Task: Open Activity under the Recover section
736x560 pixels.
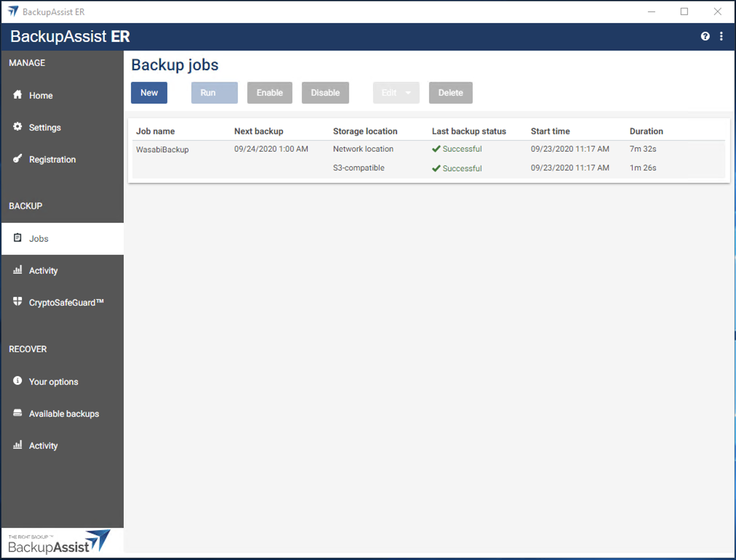Action: [63, 446]
